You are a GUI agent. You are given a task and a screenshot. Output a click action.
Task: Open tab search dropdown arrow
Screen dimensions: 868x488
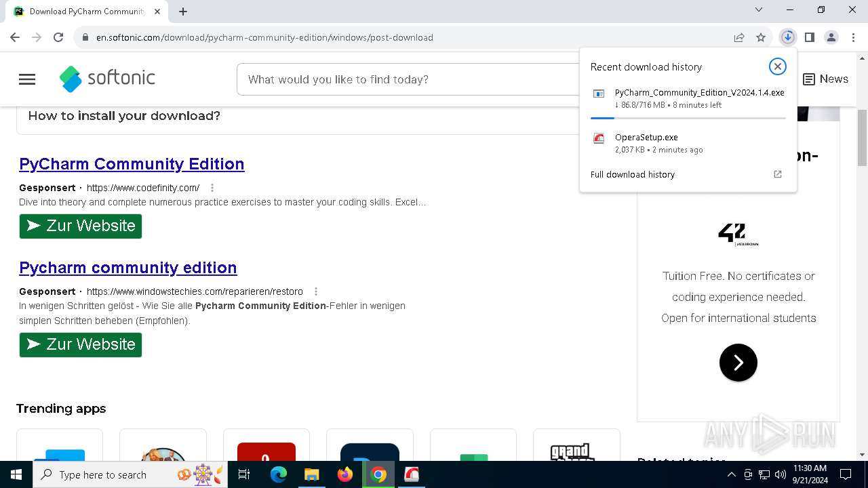pyautogui.click(x=759, y=9)
